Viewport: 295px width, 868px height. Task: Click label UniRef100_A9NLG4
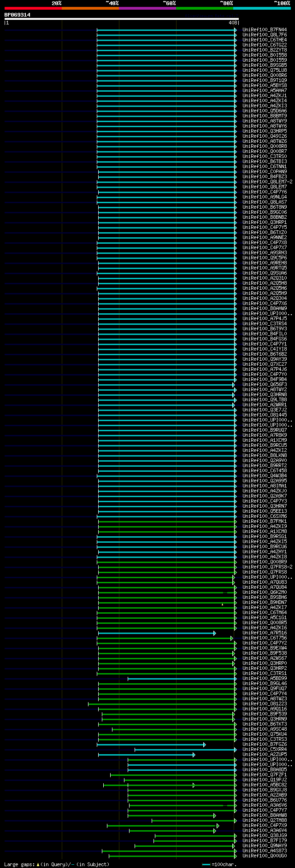click(x=265, y=197)
